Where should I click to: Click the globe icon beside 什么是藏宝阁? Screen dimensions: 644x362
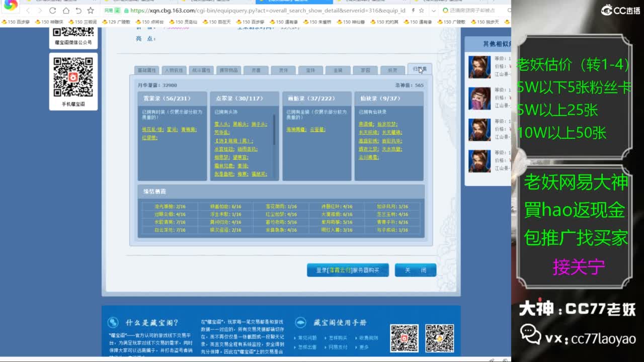114,323
